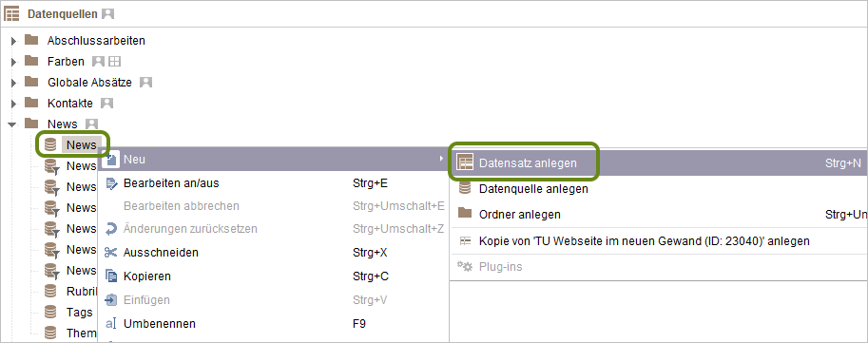Click the Datenquellen table icon in header
The height and width of the screenshot is (343, 868).
tap(11, 13)
